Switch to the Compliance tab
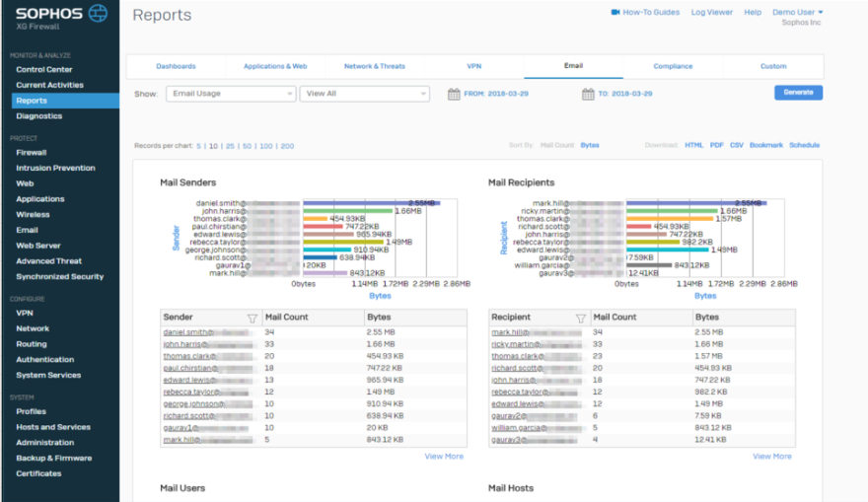The image size is (868, 502). [673, 66]
